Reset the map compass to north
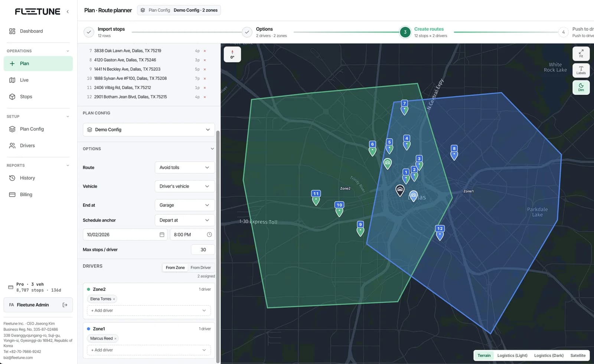Viewport: 594px width, 364px height. [232, 54]
